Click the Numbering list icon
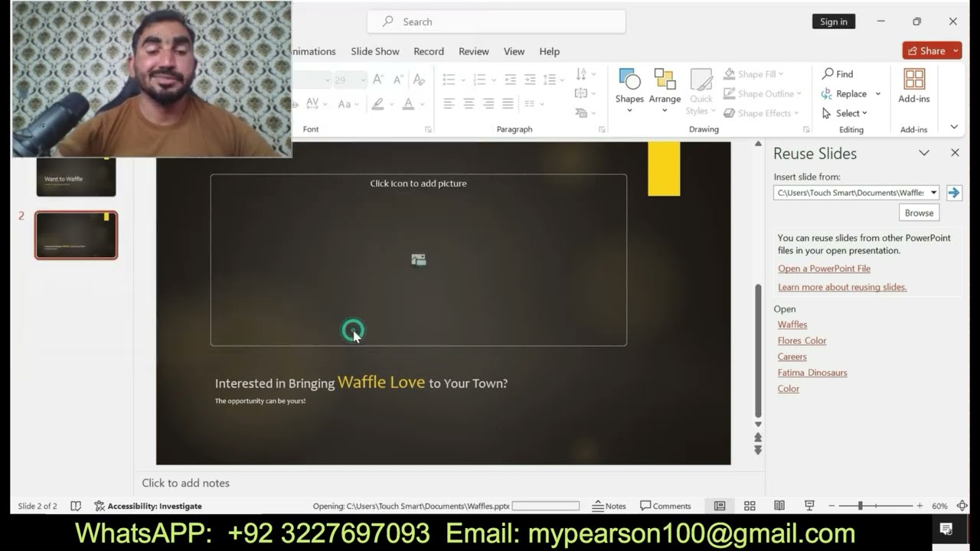This screenshot has width=980, height=551. [480, 80]
